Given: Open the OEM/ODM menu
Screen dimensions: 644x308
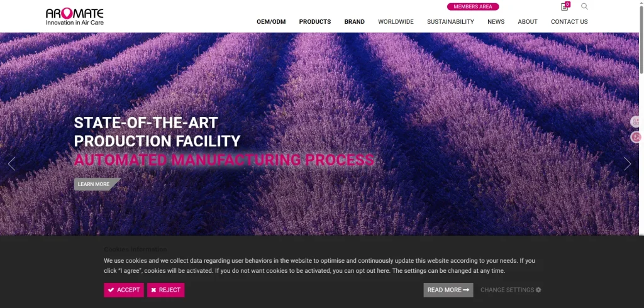Looking at the screenshot, I should click(x=271, y=22).
